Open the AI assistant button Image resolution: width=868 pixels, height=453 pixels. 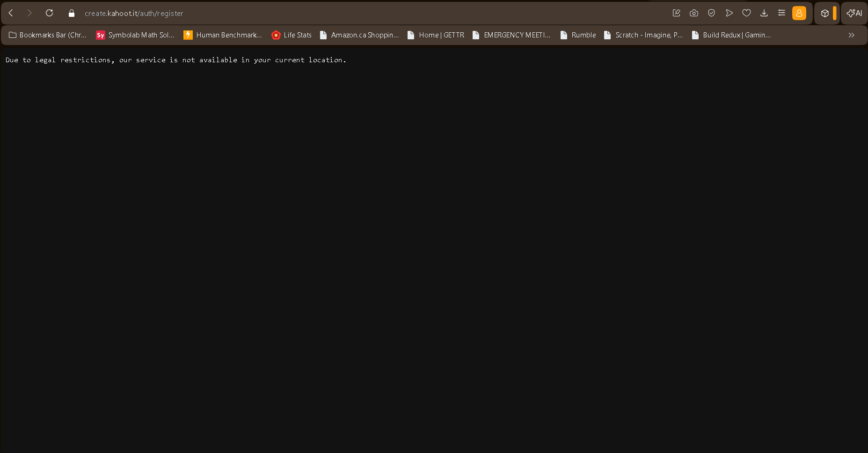coord(854,13)
